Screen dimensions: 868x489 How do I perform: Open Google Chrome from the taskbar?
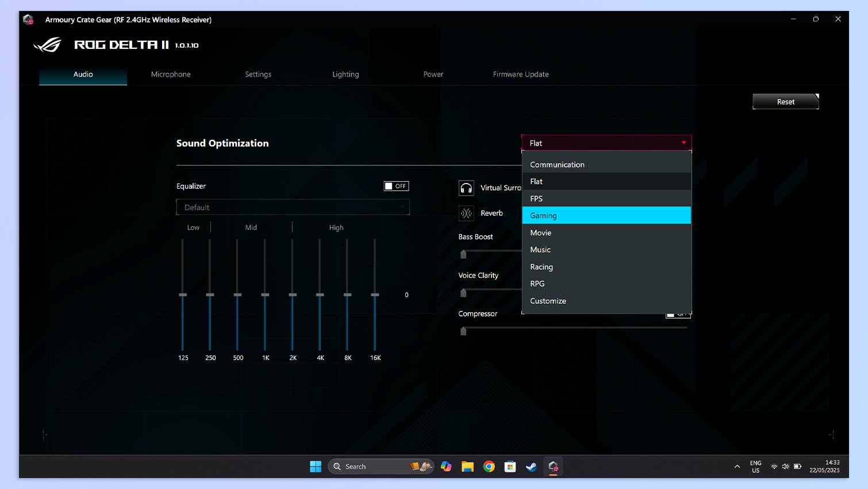[489, 467]
